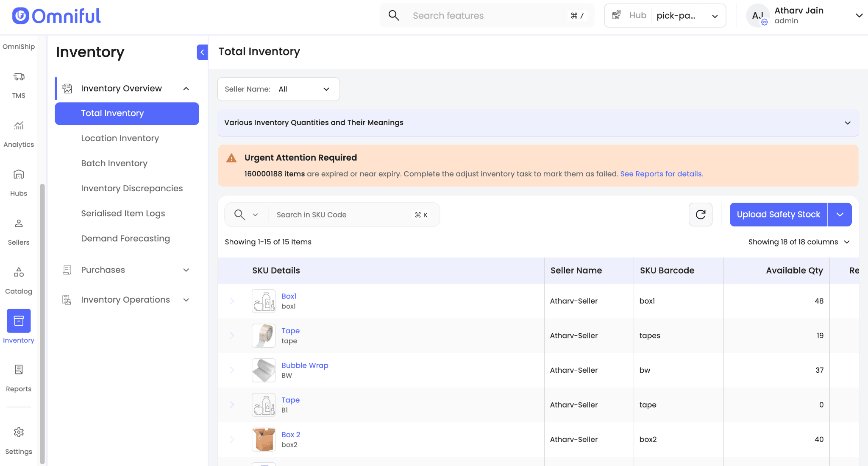Expand Various Inventory Quantities explanation
The height and width of the screenshot is (466, 868).
(x=847, y=123)
